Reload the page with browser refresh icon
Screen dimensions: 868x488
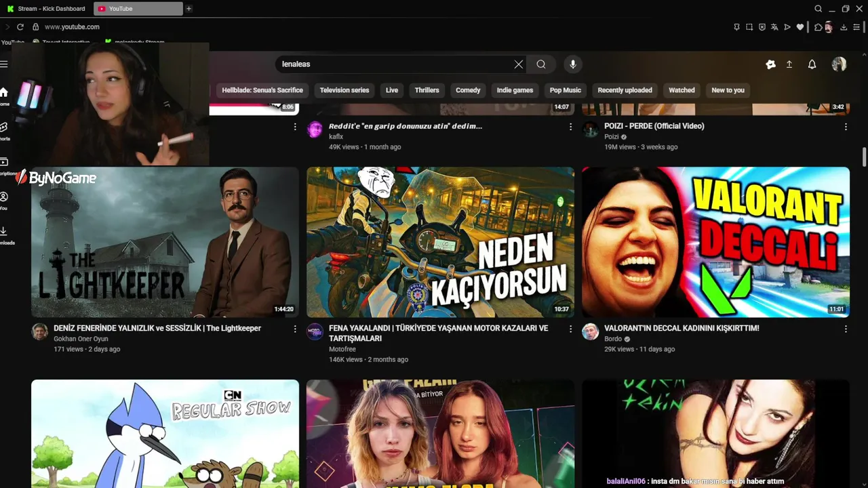[20, 27]
